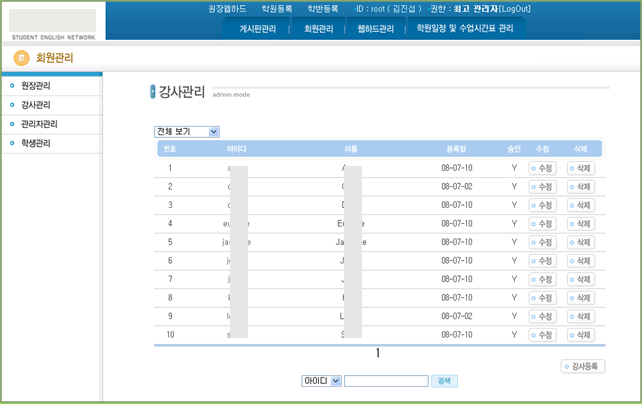This screenshot has height=404, width=642.
Task: Click the 강사관리 page heading
Action: 181,92
